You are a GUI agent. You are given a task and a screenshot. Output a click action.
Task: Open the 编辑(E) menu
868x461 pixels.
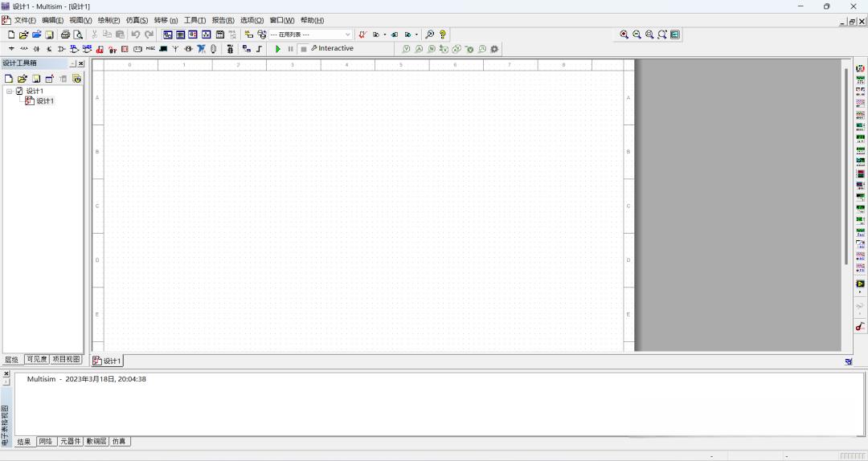[52, 20]
